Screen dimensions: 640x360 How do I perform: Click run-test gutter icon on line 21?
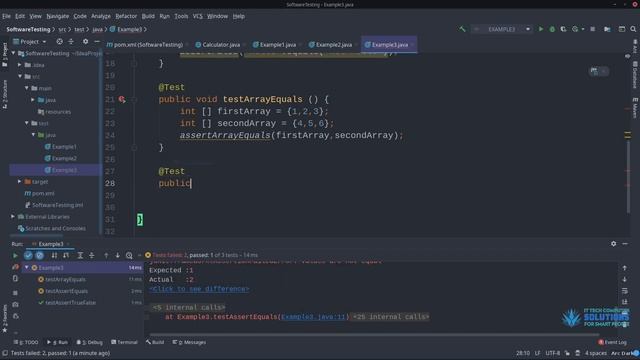click(x=122, y=99)
